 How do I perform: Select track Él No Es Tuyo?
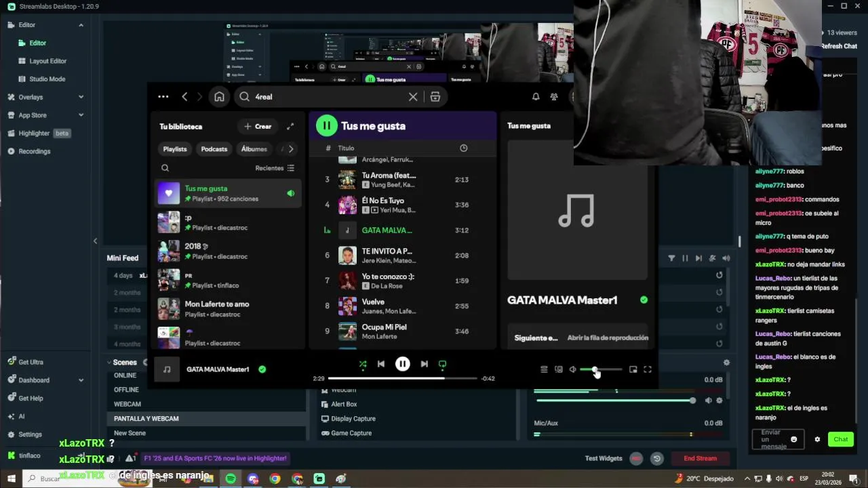point(403,205)
